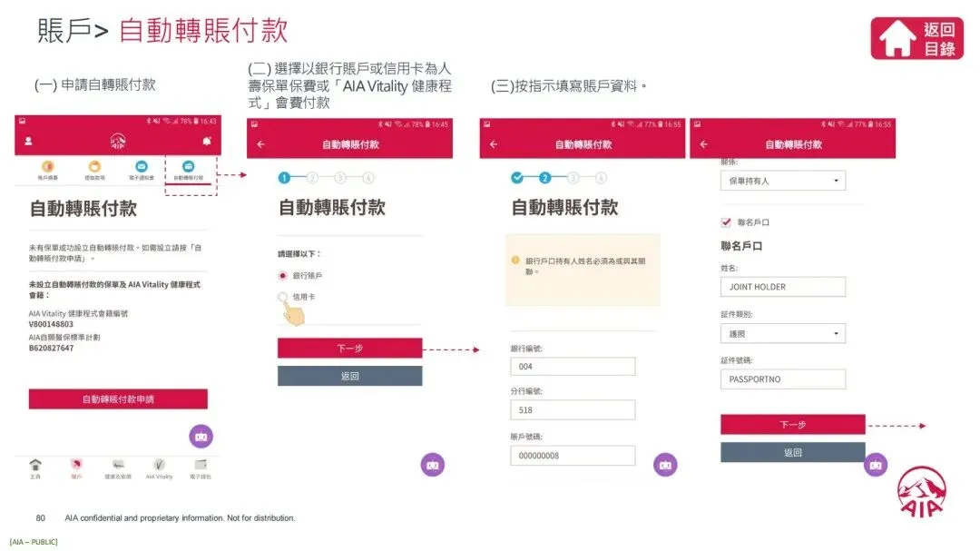Click the 自動轉賬付款申請 button
The image size is (980, 551).
point(118,399)
